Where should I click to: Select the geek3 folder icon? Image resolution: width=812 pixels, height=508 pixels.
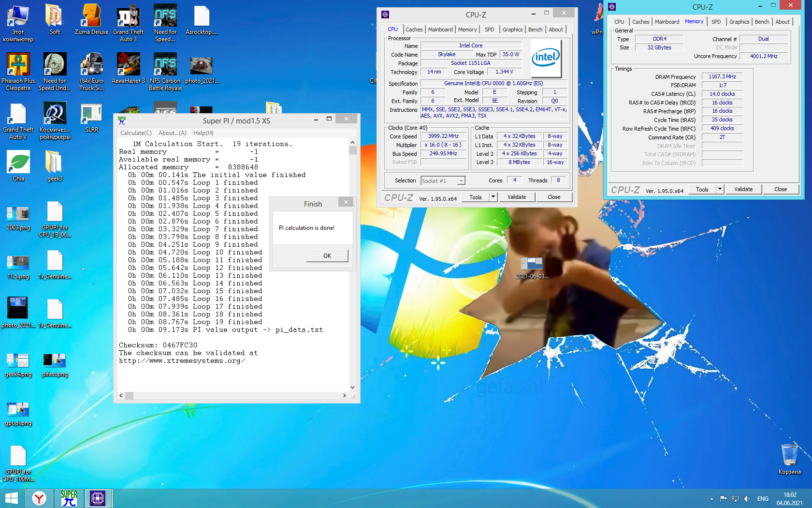pos(55,166)
